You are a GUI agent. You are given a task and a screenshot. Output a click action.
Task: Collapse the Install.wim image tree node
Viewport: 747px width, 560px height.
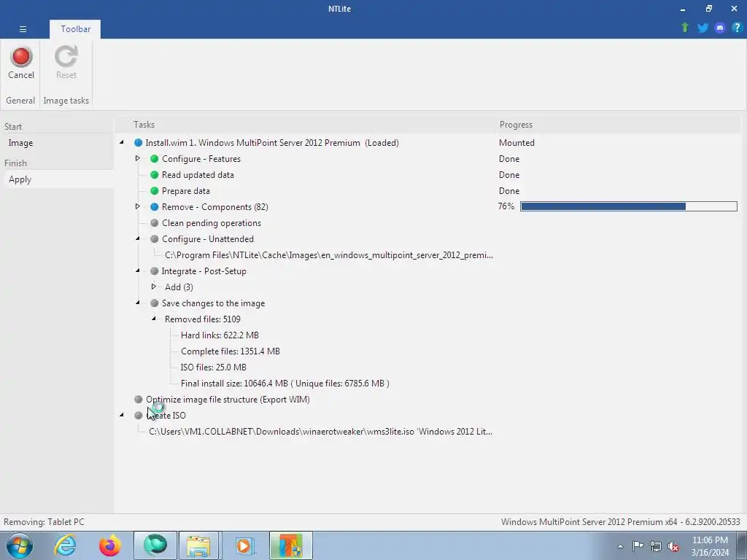point(122,142)
